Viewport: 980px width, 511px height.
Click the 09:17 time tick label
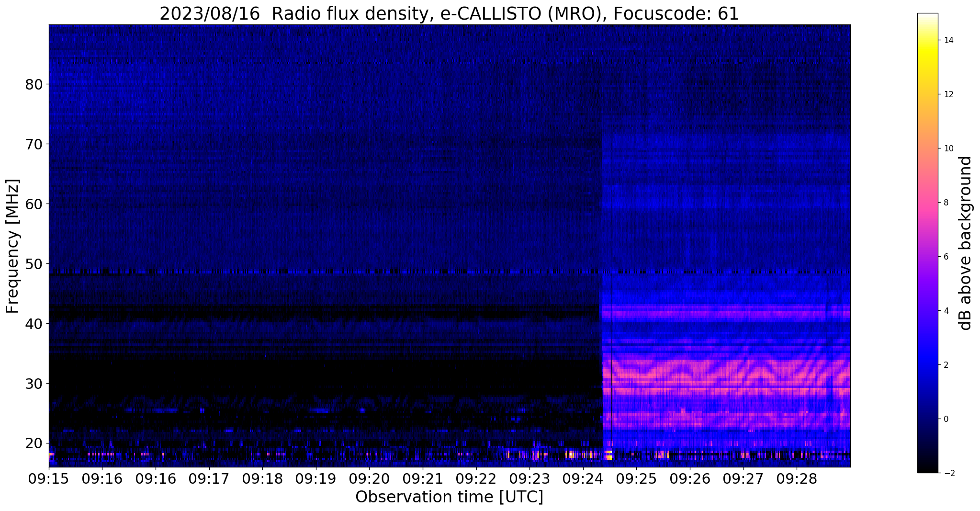coord(209,479)
